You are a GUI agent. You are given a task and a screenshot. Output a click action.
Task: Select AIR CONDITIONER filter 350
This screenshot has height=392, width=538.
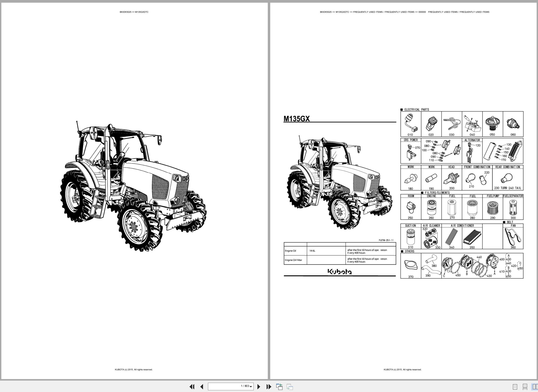472,238
